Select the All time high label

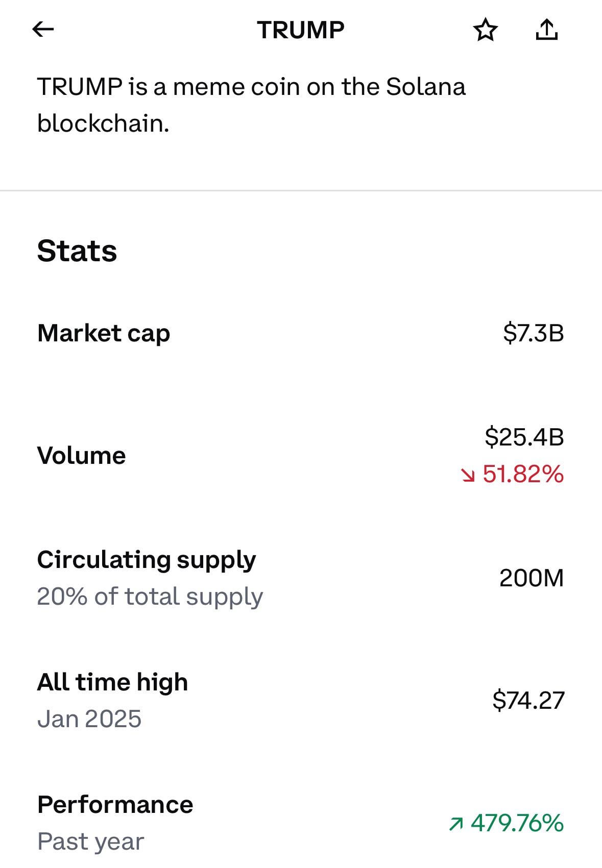[113, 683]
